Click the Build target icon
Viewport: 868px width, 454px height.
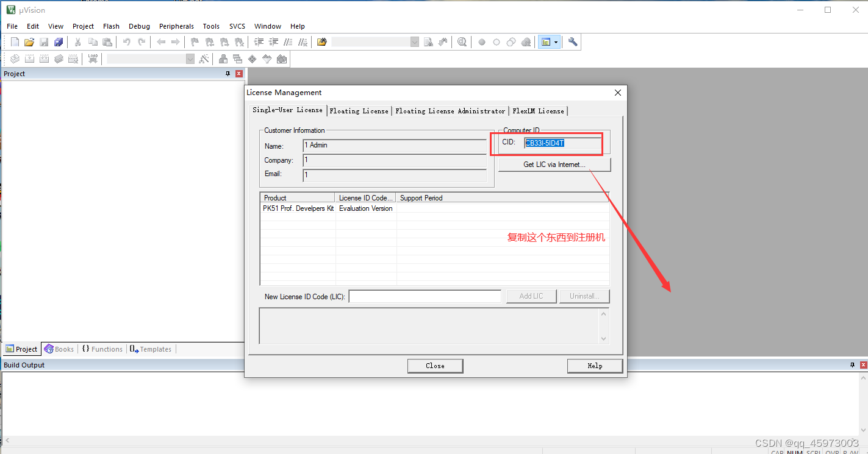click(x=29, y=59)
